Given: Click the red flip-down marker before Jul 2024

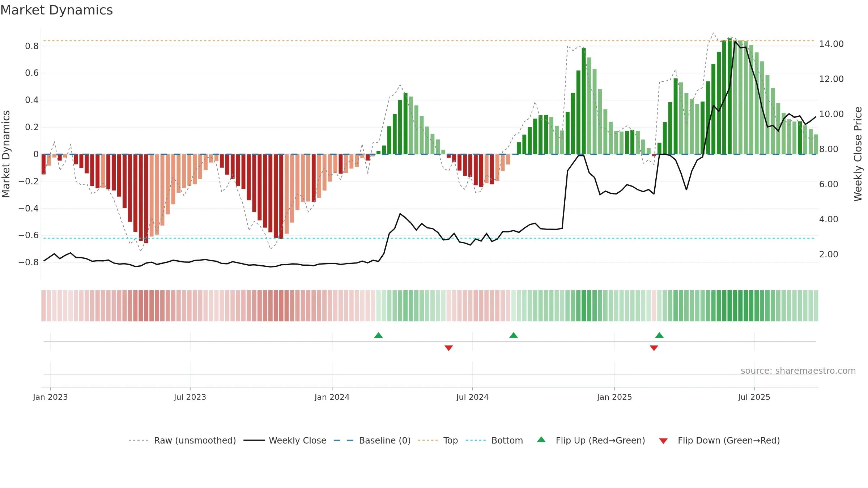Looking at the screenshot, I should 448,348.
